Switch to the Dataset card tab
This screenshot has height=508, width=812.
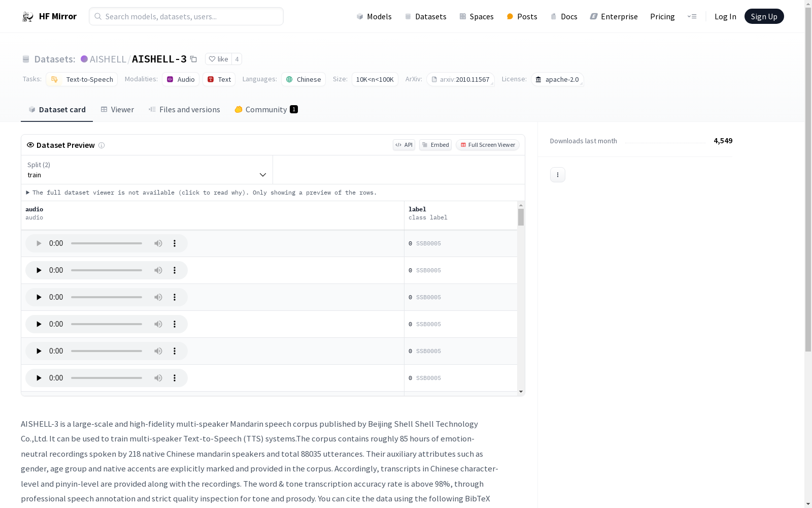[x=57, y=110]
